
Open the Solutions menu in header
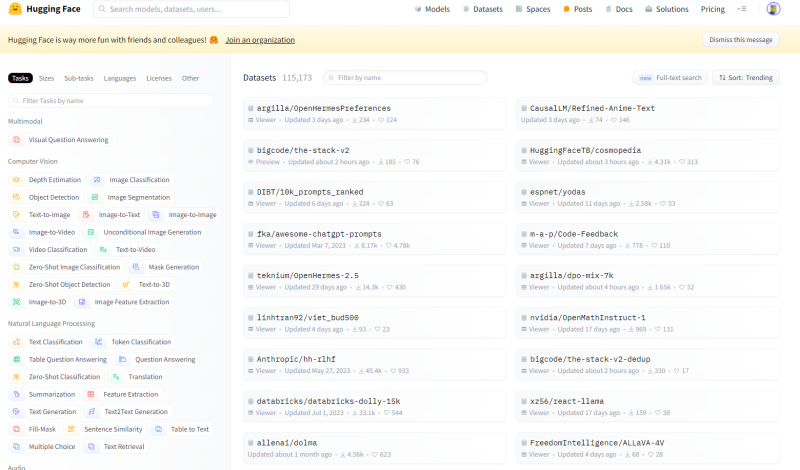click(666, 9)
